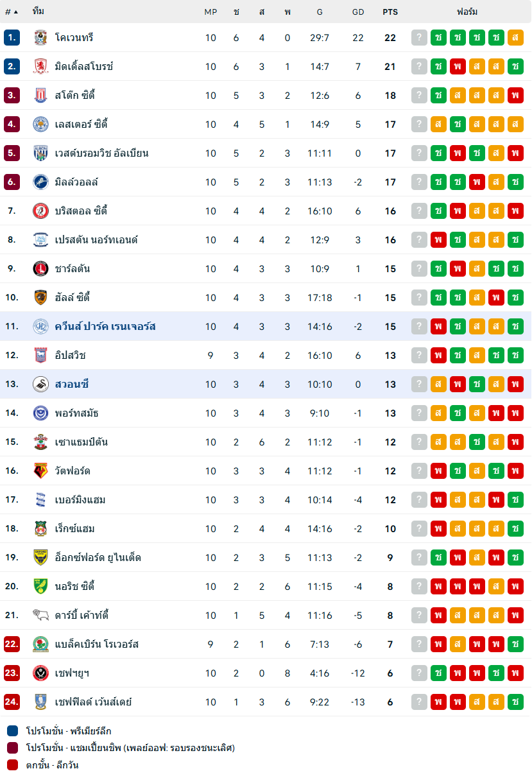Click the Norwich City club crest

pos(40,587)
